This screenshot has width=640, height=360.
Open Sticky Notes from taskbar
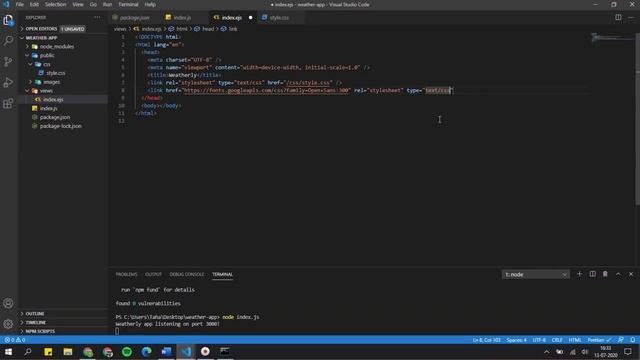[x=48, y=351]
